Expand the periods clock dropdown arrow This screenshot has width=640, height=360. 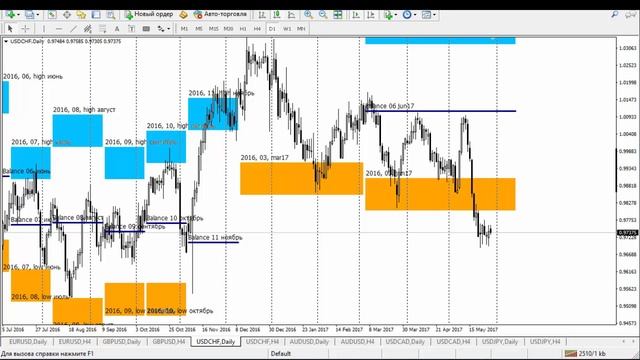tap(415, 15)
